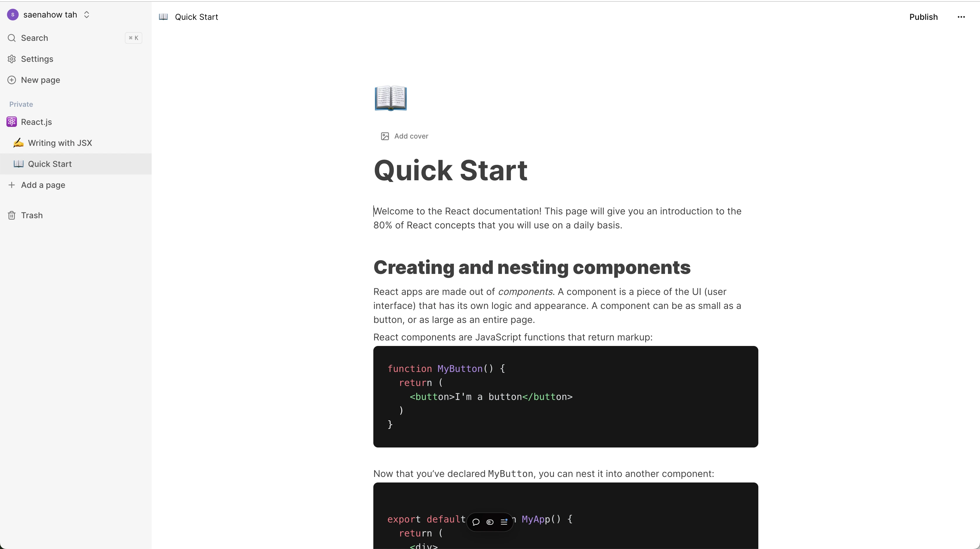The height and width of the screenshot is (549, 980).
Task: Click the Publish button
Action: [923, 17]
